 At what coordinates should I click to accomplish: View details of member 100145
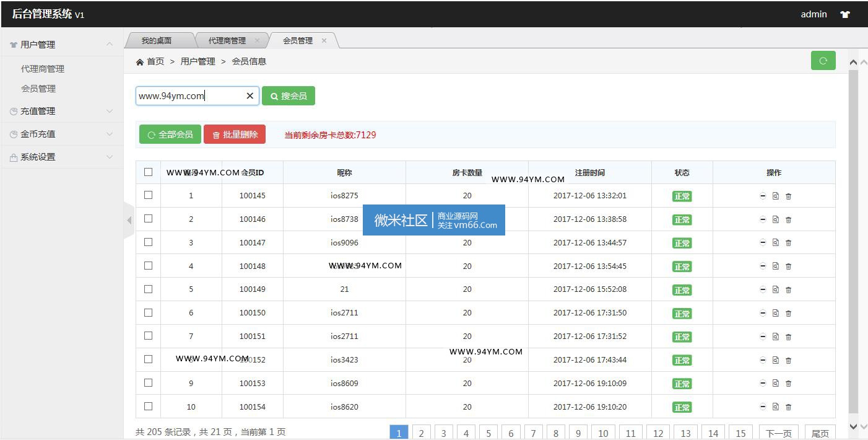pyautogui.click(x=775, y=196)
